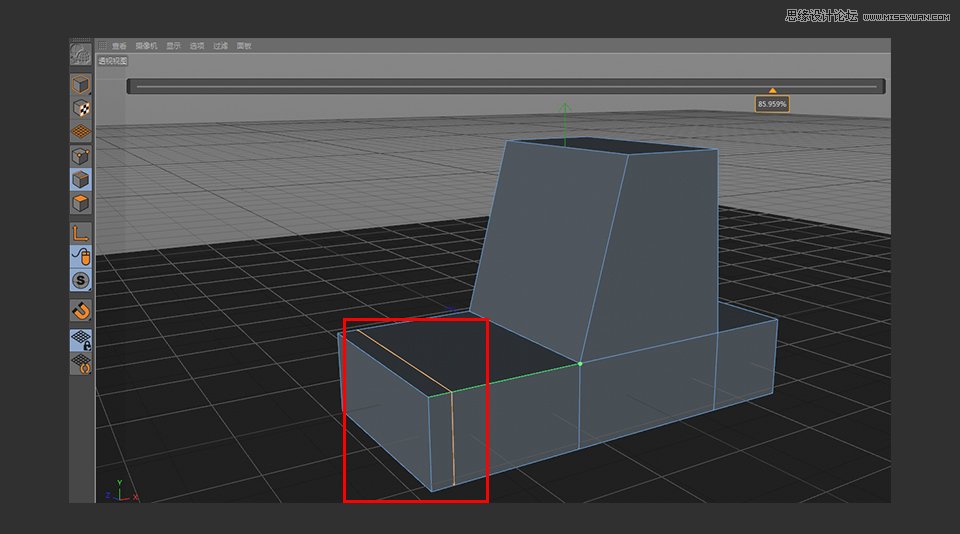Click the Make Editable icon at toolbar top
This screenshot has width=960, height=534.
coord(81,54)
